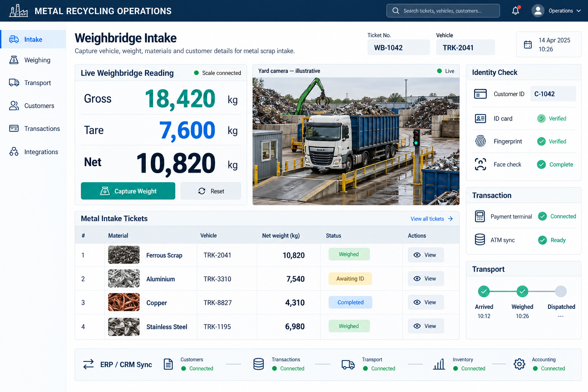Click the Arrived transport step marker
The image size is (588, 392).
tap(484, 291)
